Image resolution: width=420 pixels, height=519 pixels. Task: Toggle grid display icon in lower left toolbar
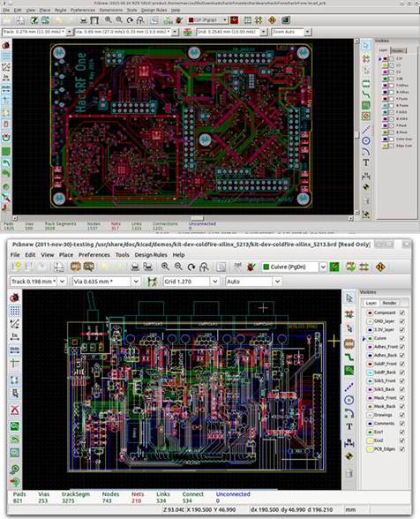click(14, 311)
